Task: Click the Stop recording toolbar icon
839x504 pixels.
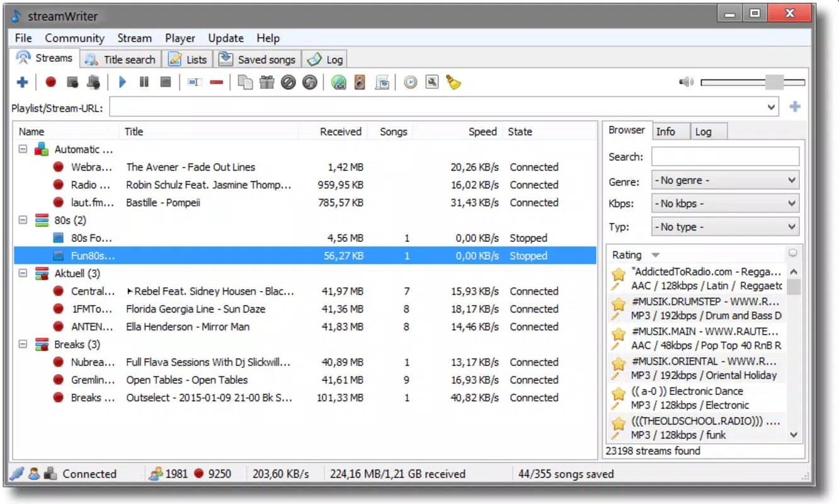Action: coord(72,82)
